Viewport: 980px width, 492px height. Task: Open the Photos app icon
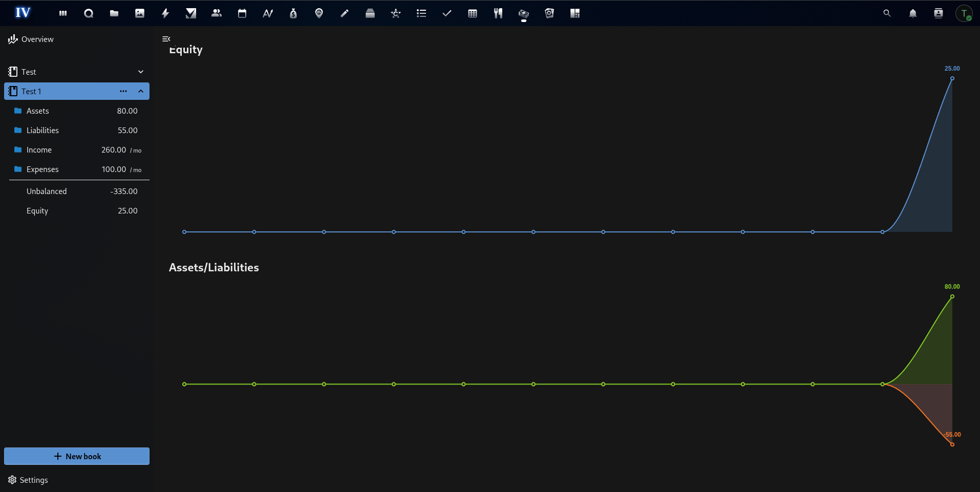tap(139, 13)
